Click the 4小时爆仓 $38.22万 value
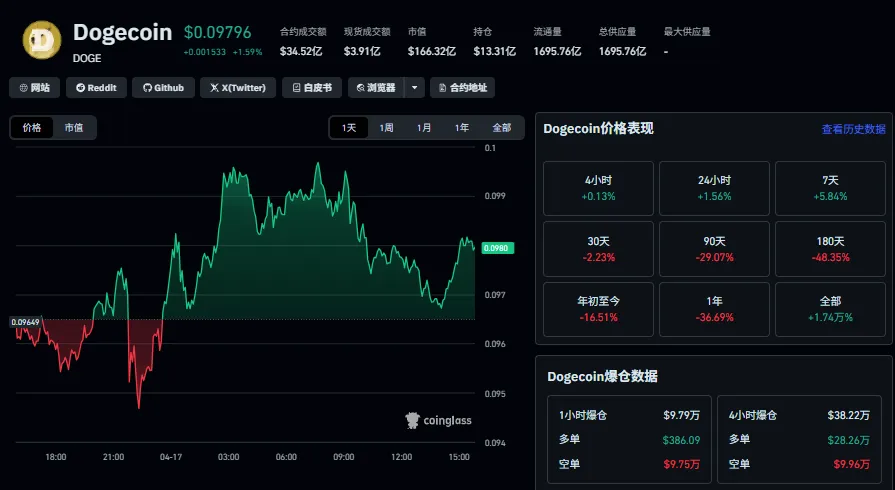The width and height of the screenshot is (895, 490). pos(849,415)
